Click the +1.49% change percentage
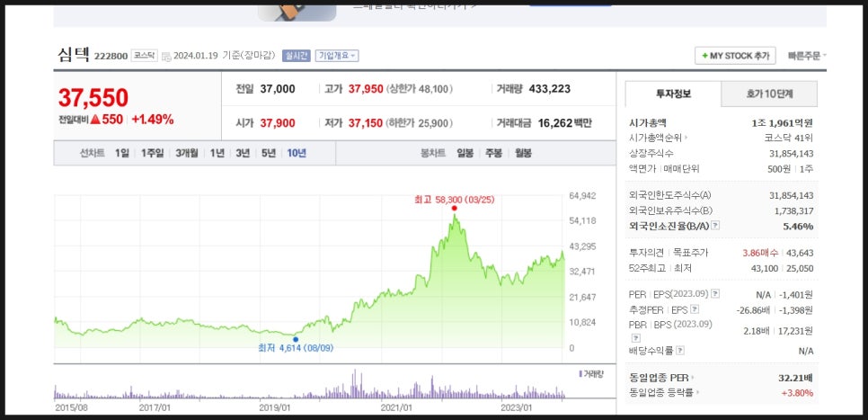This screenshot has width=868, height=420. (x=153, y=119)
